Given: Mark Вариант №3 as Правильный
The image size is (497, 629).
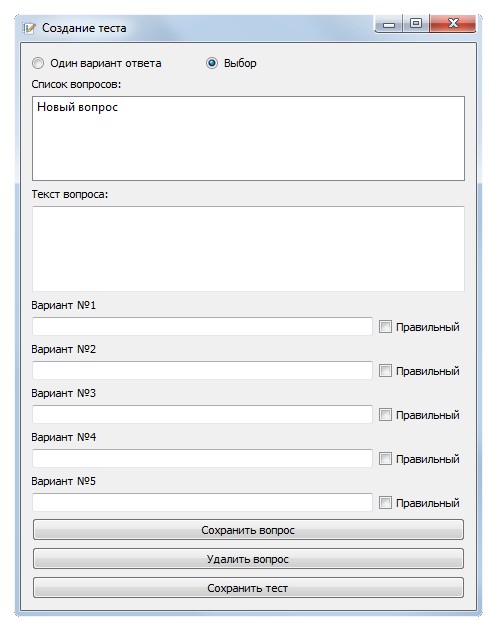Looking at the screenshot, I should (385, 415).
